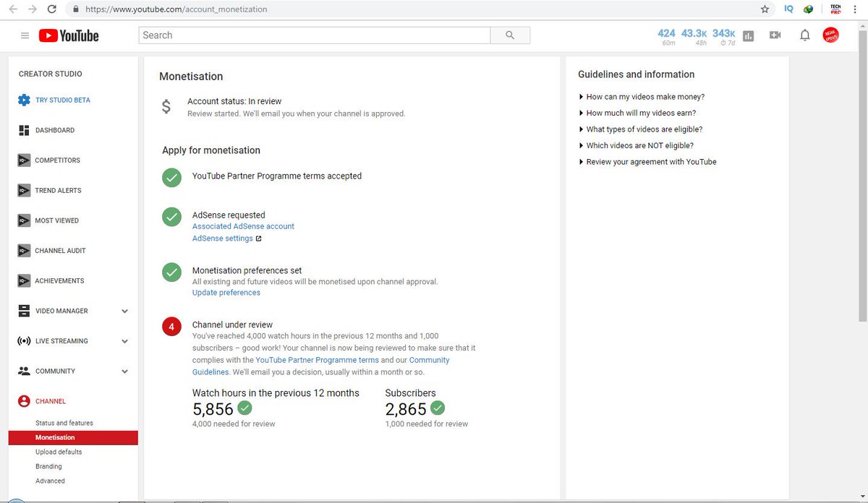Screen dimensions: 868x503
Task: Click the Community people icon
Action: 24,371
